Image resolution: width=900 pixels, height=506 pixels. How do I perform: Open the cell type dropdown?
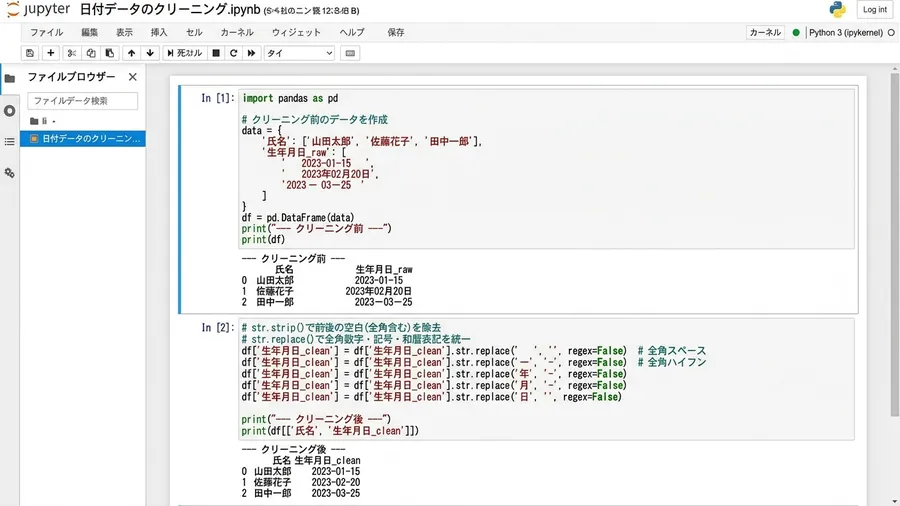point(299,53)
